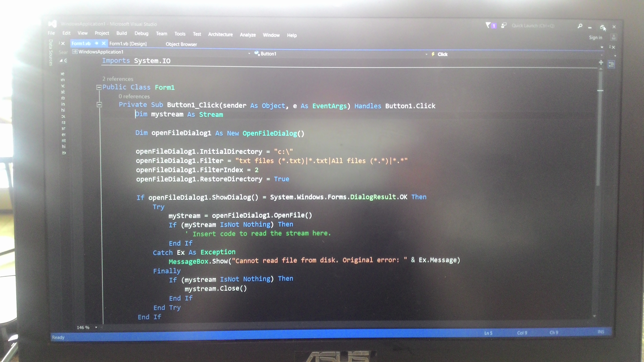Screen dimensions: 644x362
Task: Open the Debug menu
Action: tap(141, 33)
